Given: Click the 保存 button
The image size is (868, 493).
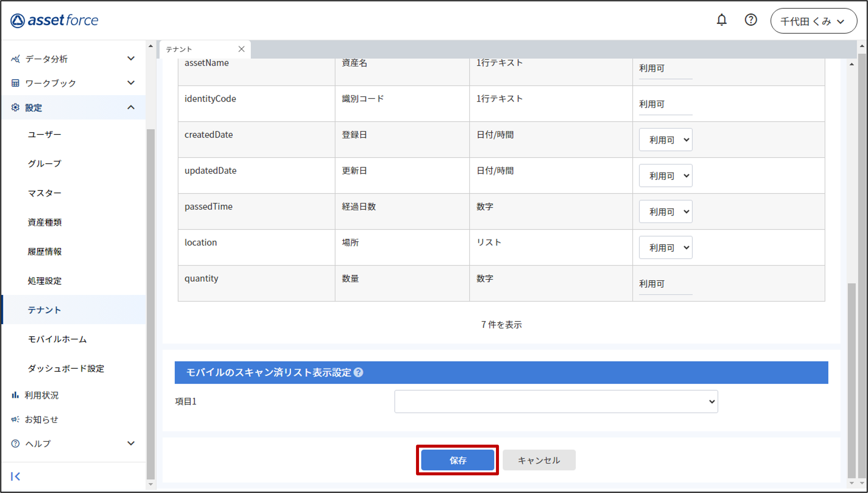Looking at the screenshot, I should 457,460.
